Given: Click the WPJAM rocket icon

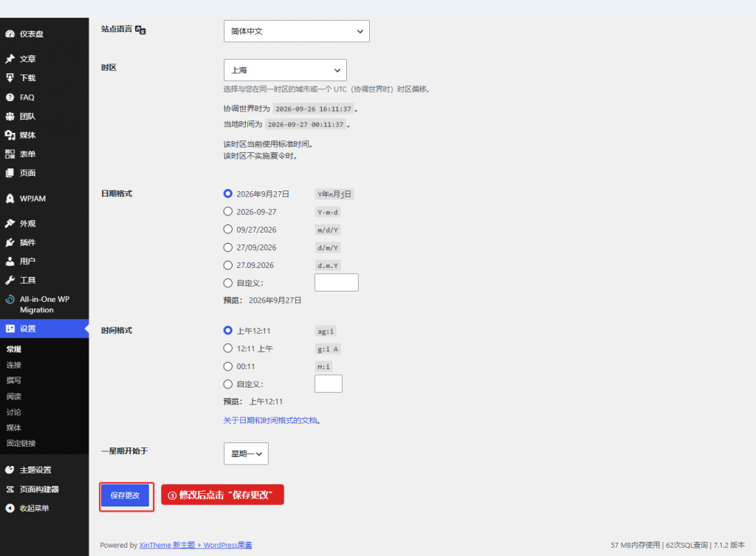Looking at the screenshot, I should tap(10, 199).
